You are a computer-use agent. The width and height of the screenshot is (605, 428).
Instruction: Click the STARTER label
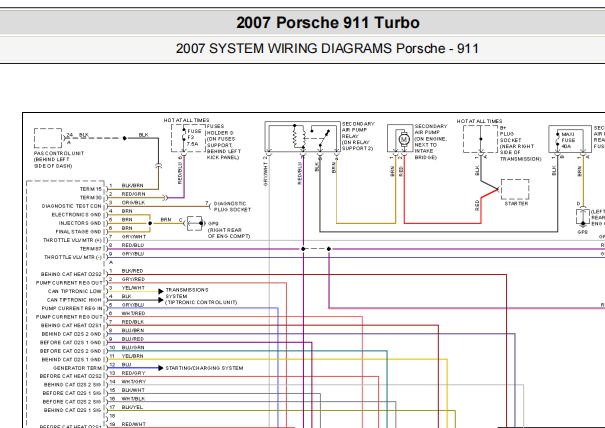point(516,203)
